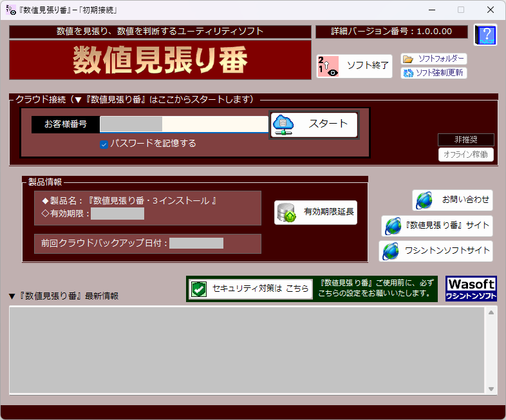
Task: Open the blue help book icon
Action: [485, 35]
